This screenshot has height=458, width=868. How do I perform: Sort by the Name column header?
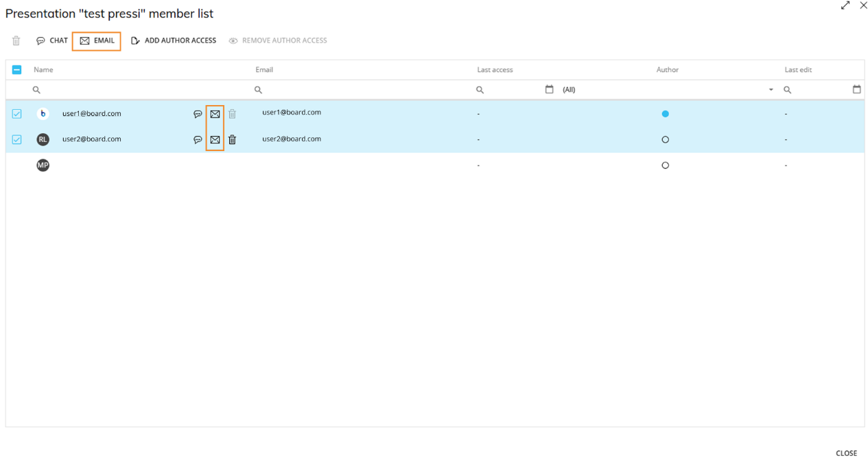pos(43,70)
